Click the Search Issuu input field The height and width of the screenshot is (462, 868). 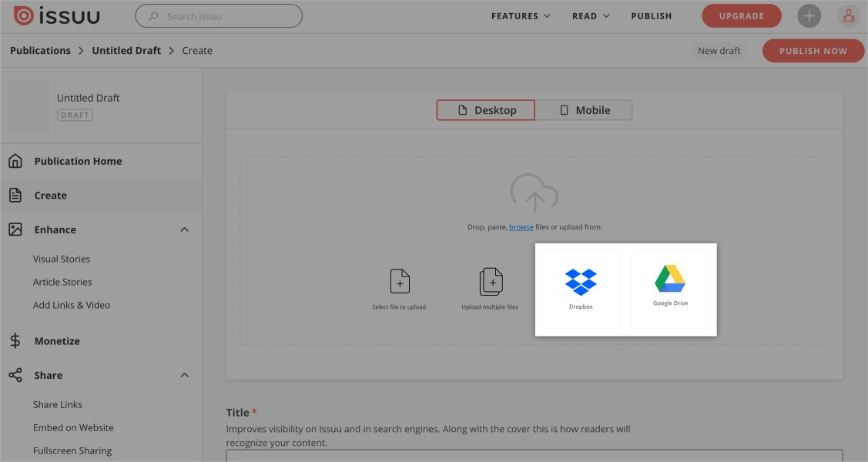219,16
